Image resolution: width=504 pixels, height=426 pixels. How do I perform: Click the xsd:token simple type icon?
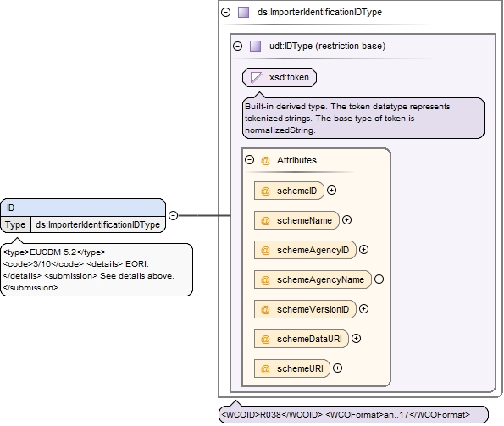(256, 77)
